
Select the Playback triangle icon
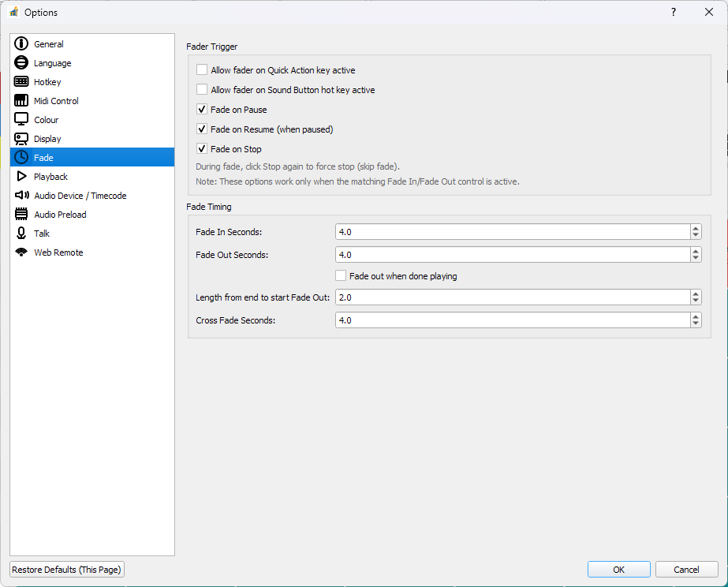(x=21, y=177)
